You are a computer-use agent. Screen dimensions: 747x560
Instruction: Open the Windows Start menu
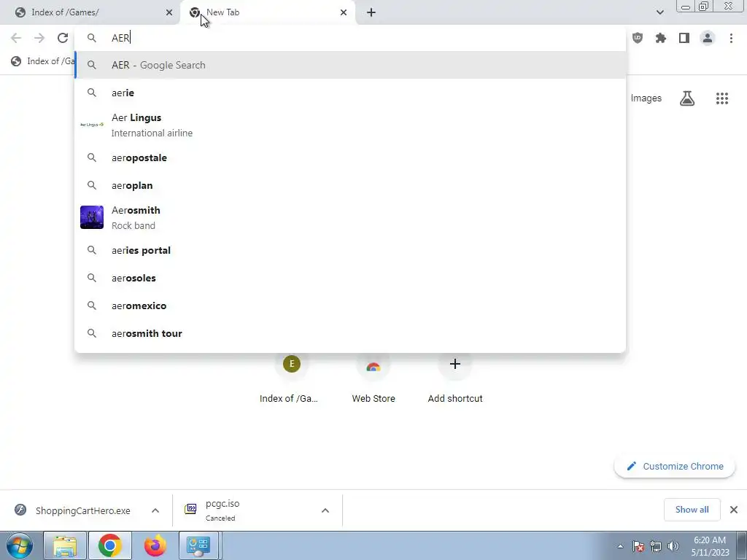[x=20, y=545]
